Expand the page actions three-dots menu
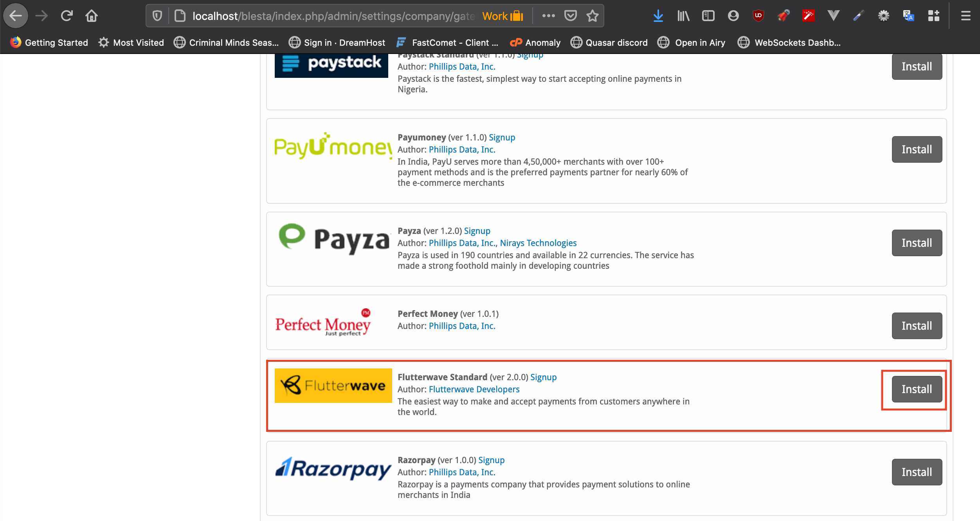980x521 pixels. click(x=548, y=16)
